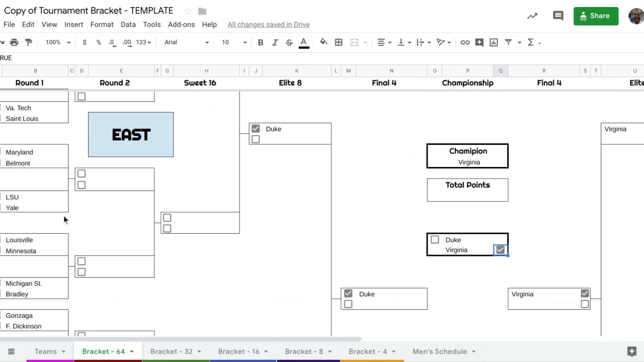Expand Bracket - 64 tab menu arrow
644x362 pixels.
pyautogui.click(x=132, y=351)
